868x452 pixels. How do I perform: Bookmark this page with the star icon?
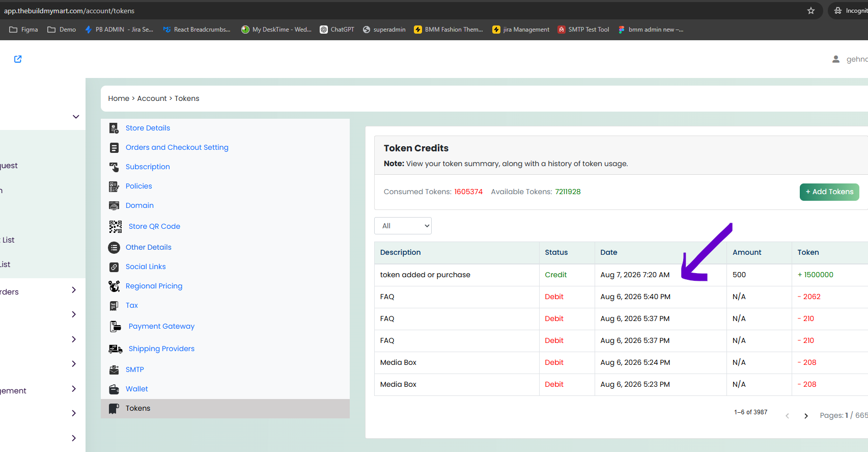(x=811, y=11)
